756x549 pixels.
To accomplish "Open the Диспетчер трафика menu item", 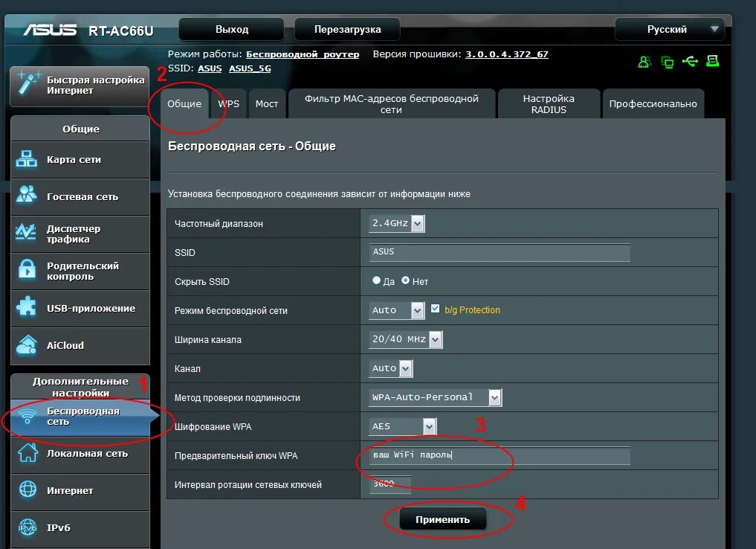I will coord(80,234).
